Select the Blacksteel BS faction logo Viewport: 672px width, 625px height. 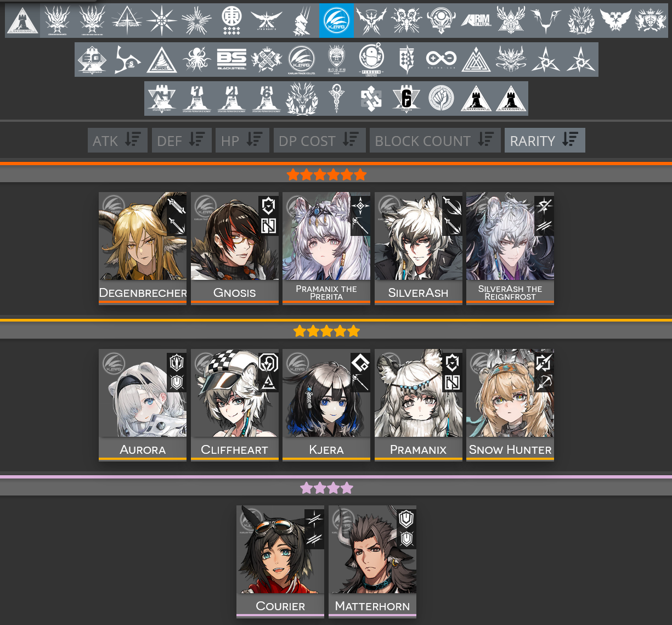point(231,59)
